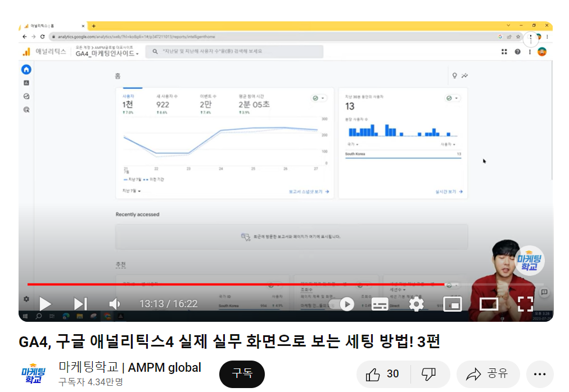Play the YouTube video
The image size is (569, 392).
coord(45,304)
